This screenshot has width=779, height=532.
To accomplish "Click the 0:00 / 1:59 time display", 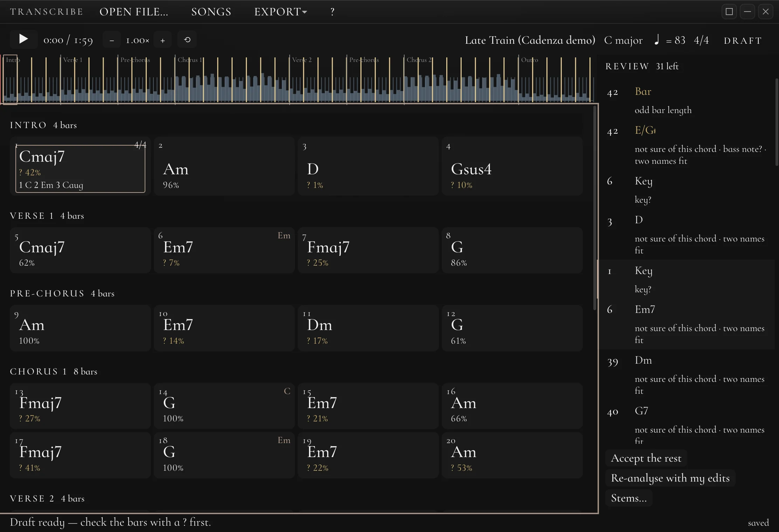I will pyautogui.click(x=68, y=40).
